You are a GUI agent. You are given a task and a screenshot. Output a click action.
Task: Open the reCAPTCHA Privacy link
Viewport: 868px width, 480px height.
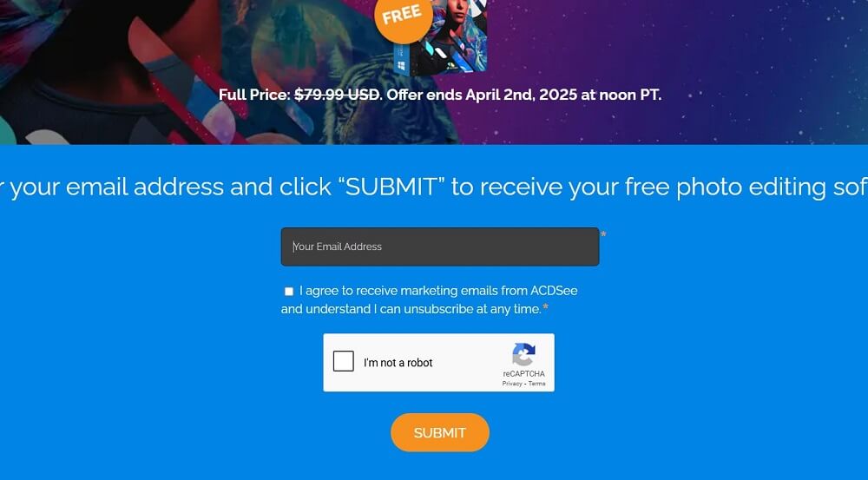point(512,383)
